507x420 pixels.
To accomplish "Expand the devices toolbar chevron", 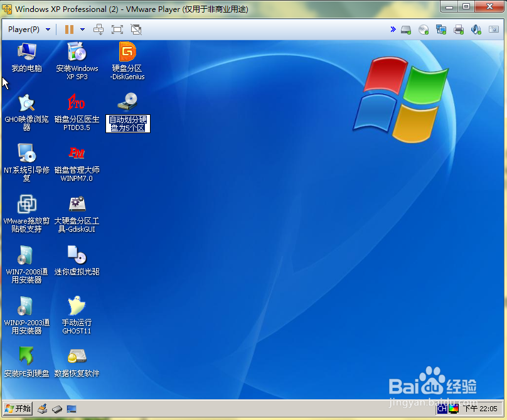I will pyautogui.click(x=393, y=30).
